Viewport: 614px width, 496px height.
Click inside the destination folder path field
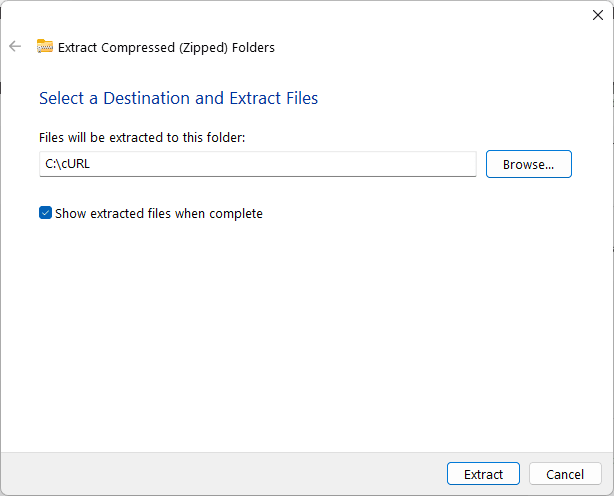(258, 164)
